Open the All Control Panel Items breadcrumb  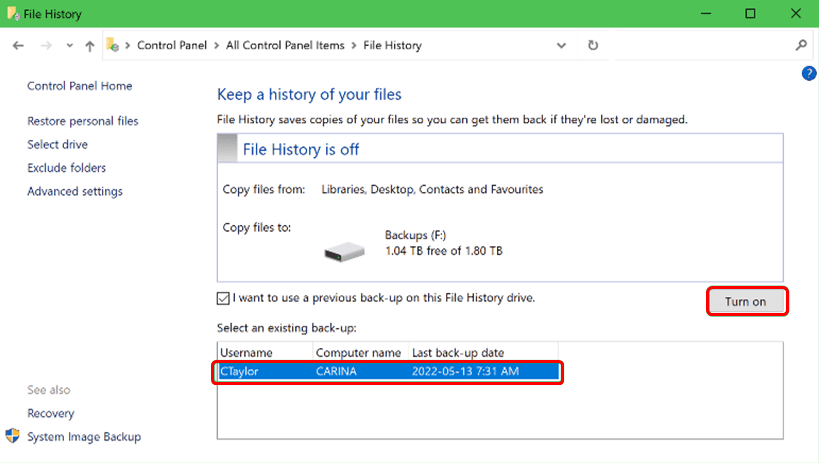pos(284,45)
